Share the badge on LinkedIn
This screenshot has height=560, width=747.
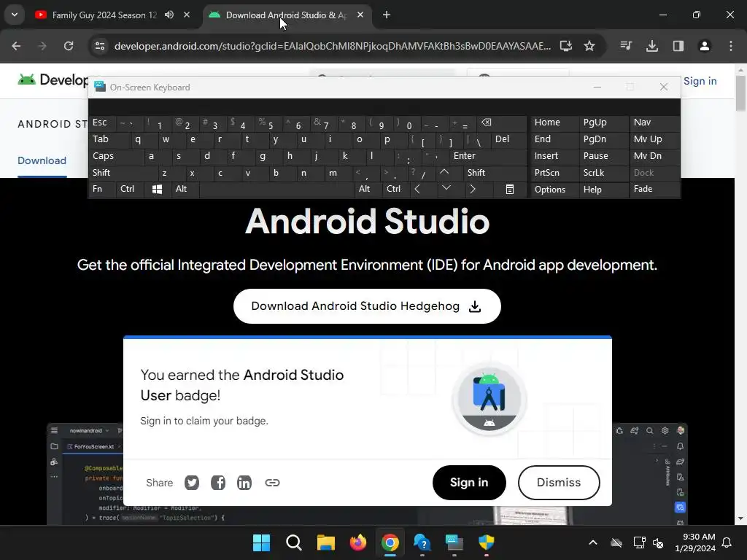[x=244, y=483]
